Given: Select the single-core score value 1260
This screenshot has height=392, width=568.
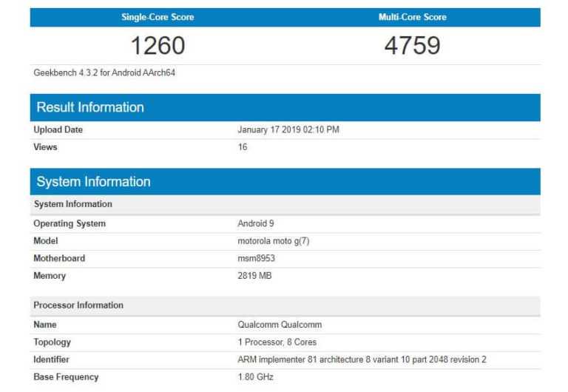Looking at the screenshot, I should (x=158, y=46).
